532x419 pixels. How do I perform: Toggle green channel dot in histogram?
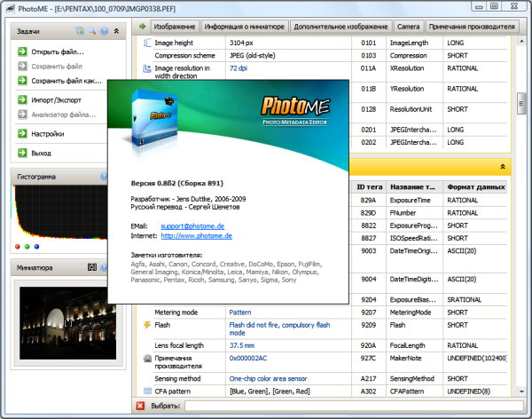[27, 247]
